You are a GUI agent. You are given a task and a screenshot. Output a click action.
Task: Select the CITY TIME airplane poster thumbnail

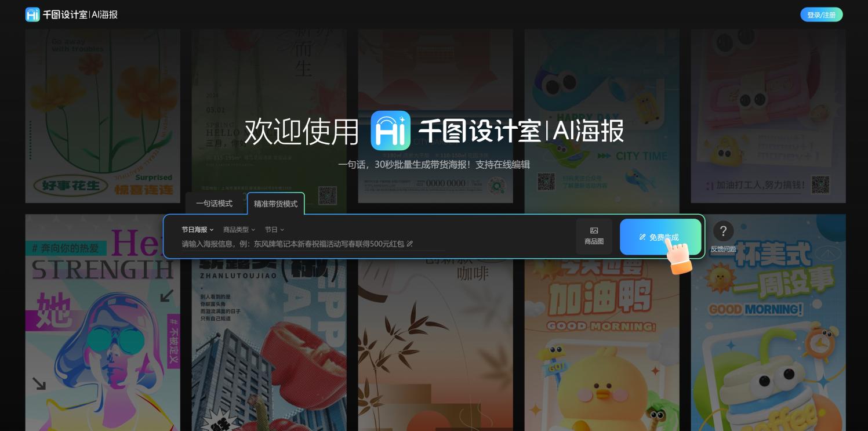coord(602,121)
